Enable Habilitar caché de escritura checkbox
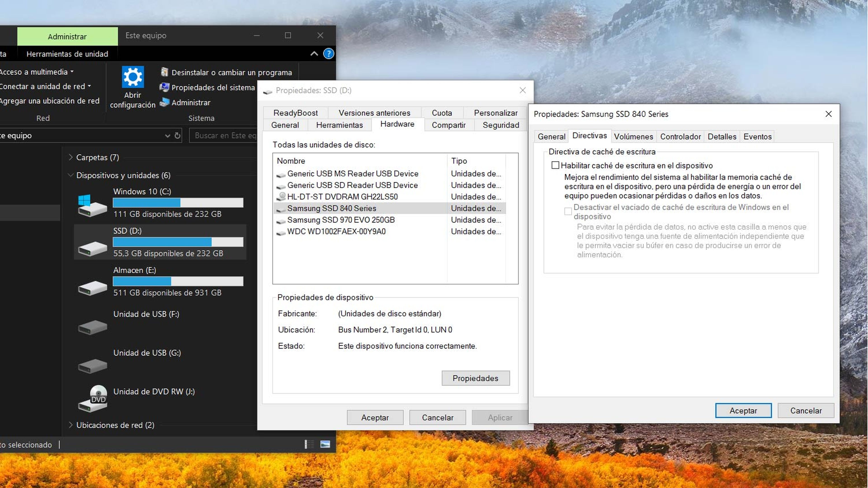This screenshot has height=488, width=868. click(x=555, y=165)
